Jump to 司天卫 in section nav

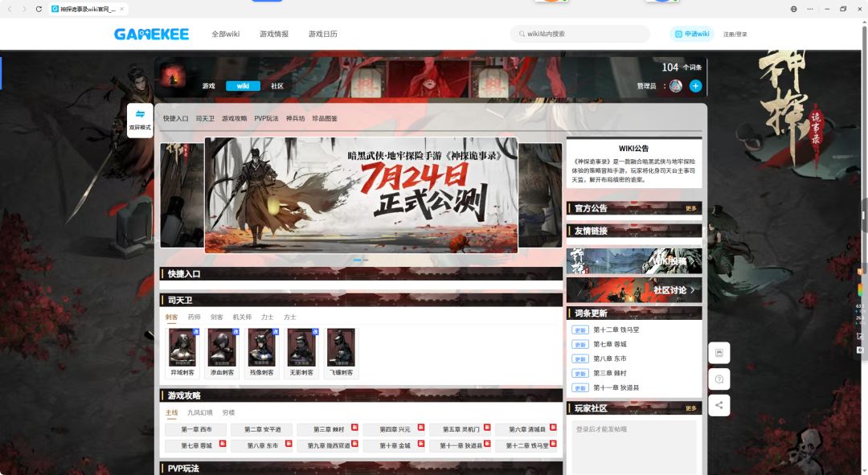pos(205,118)
